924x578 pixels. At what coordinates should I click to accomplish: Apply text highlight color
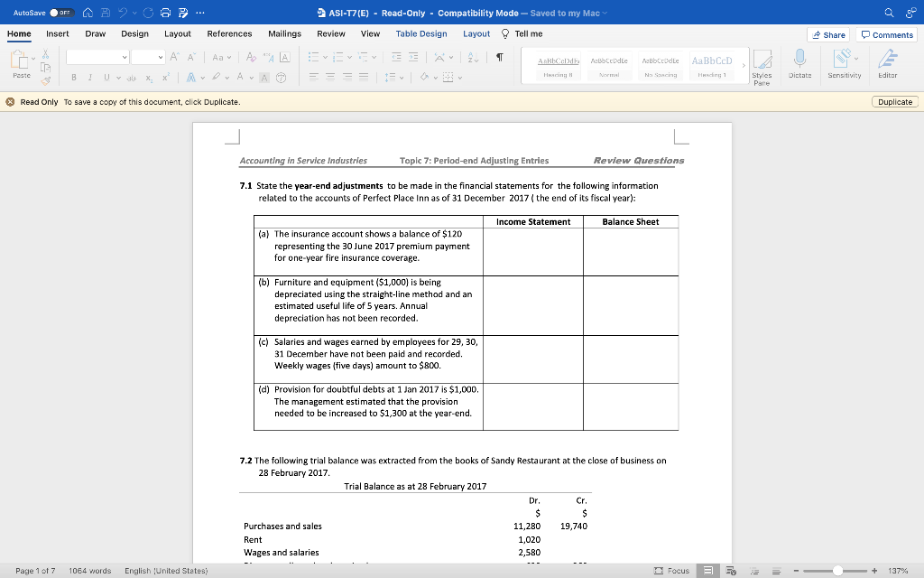click(216, 79)
